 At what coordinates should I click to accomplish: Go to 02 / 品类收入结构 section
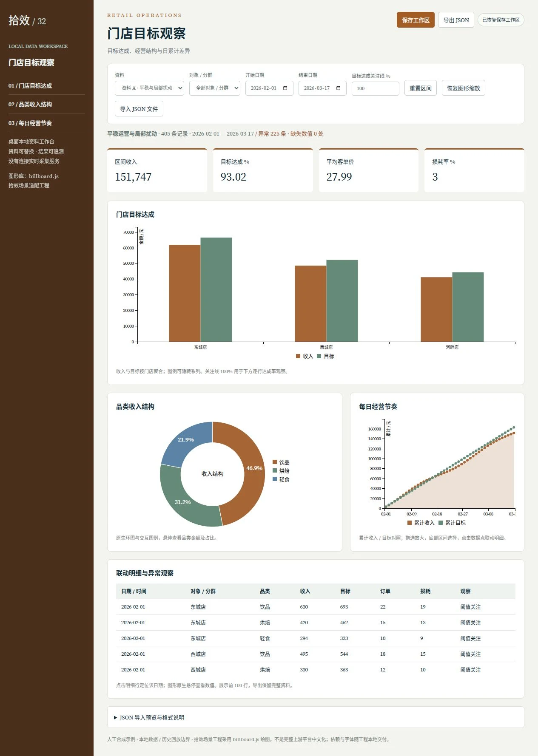[x=30, y=105]
